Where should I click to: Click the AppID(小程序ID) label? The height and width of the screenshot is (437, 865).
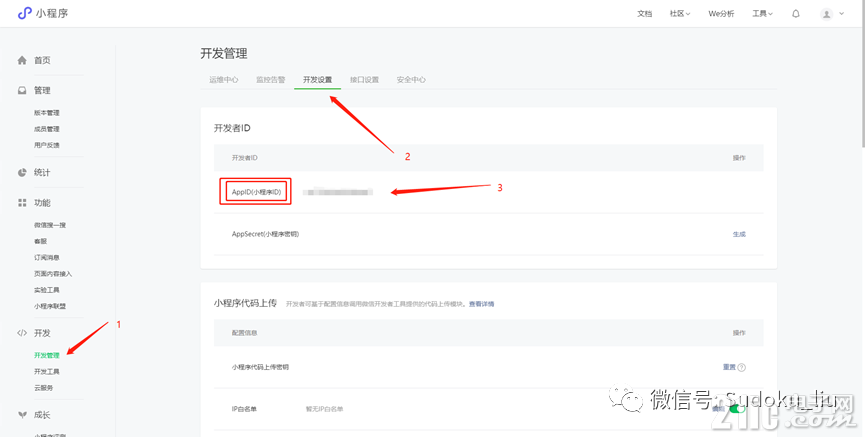(x=257, y=192)
